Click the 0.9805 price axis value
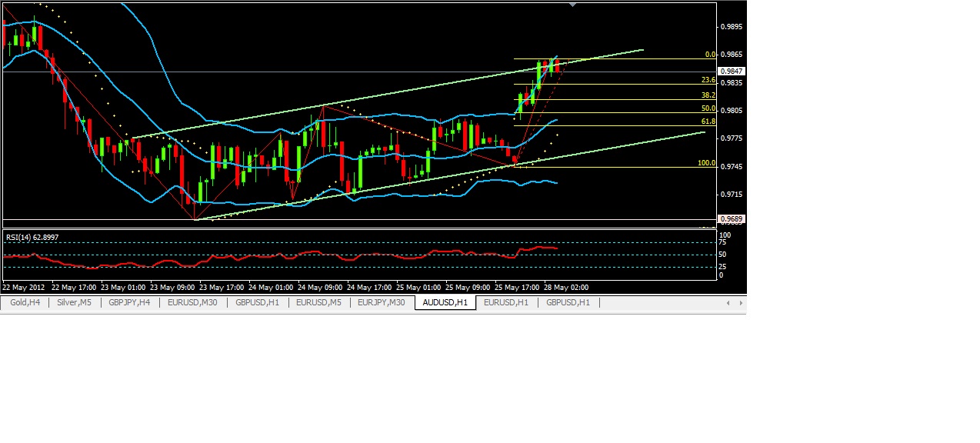The width and height of the screenshot is (980, 443). click(x=732, y=111)
